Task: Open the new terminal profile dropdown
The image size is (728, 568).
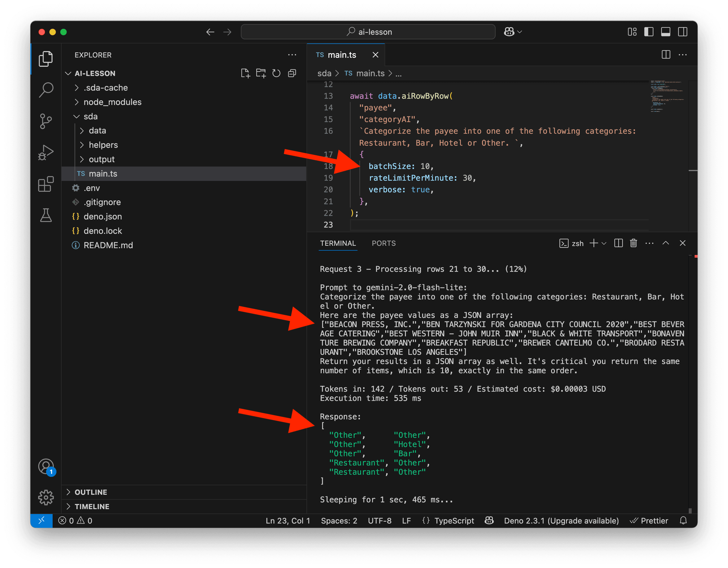Action: pyautogui.click(x=604, y=244)
